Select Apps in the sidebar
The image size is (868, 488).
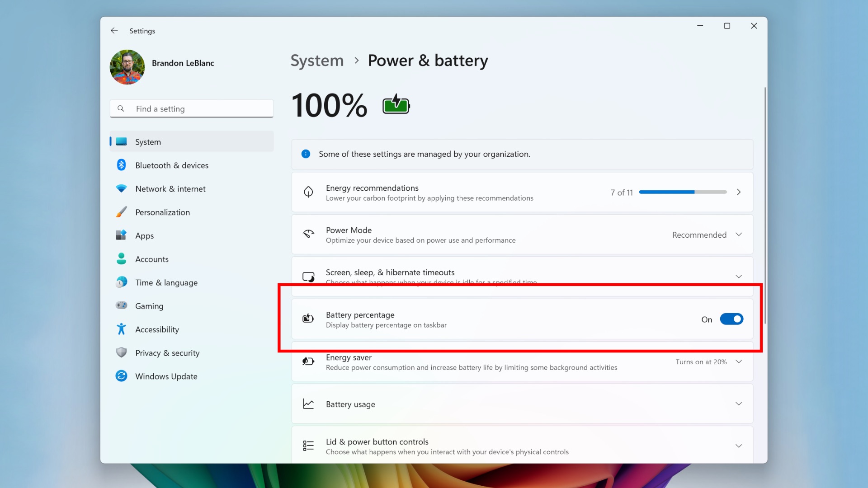[x=144, y=236]
